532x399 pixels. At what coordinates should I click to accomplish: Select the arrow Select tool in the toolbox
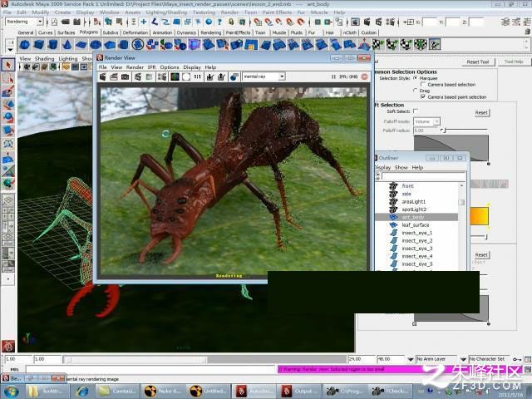click(8, 65)
